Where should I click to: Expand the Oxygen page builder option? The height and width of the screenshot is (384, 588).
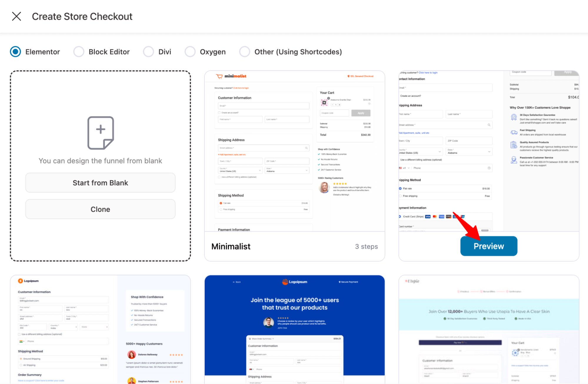pos(190,52)
